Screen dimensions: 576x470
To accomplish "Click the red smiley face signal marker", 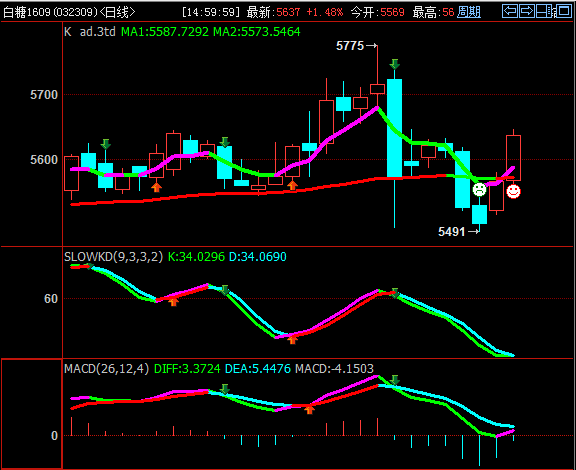I will point(513,191).
